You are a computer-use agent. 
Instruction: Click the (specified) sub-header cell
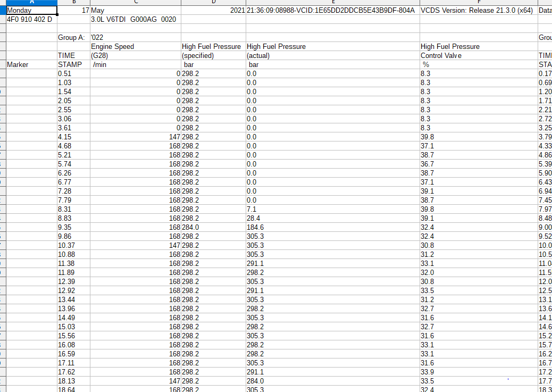[x=213, y=56]
